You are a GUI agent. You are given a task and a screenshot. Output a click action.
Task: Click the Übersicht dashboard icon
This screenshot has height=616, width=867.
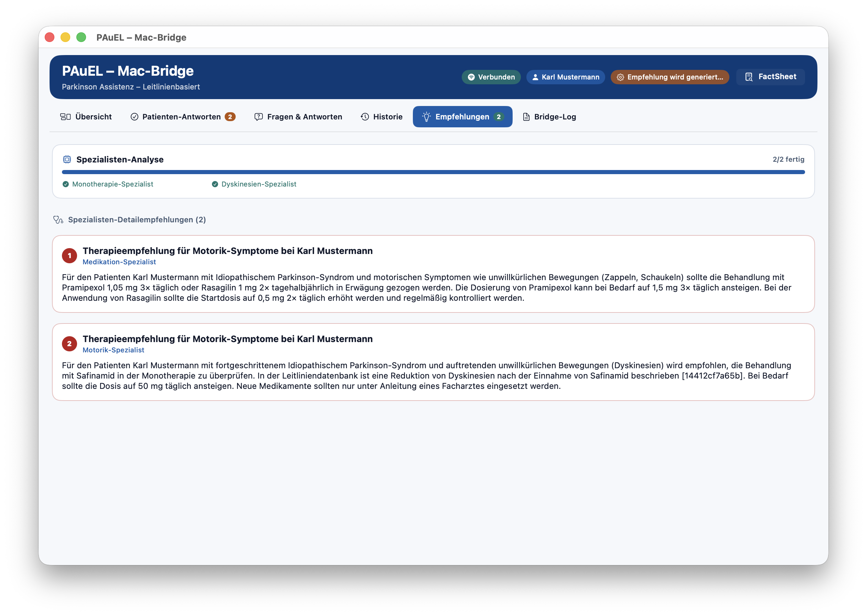[65, 117]
